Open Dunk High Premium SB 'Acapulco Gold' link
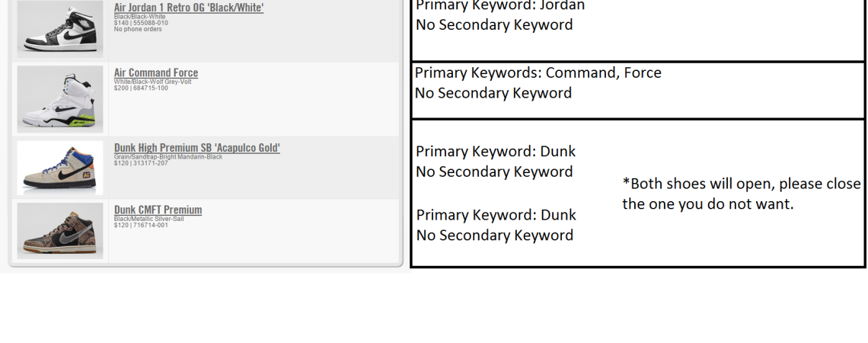 click(x=197, y=147)
